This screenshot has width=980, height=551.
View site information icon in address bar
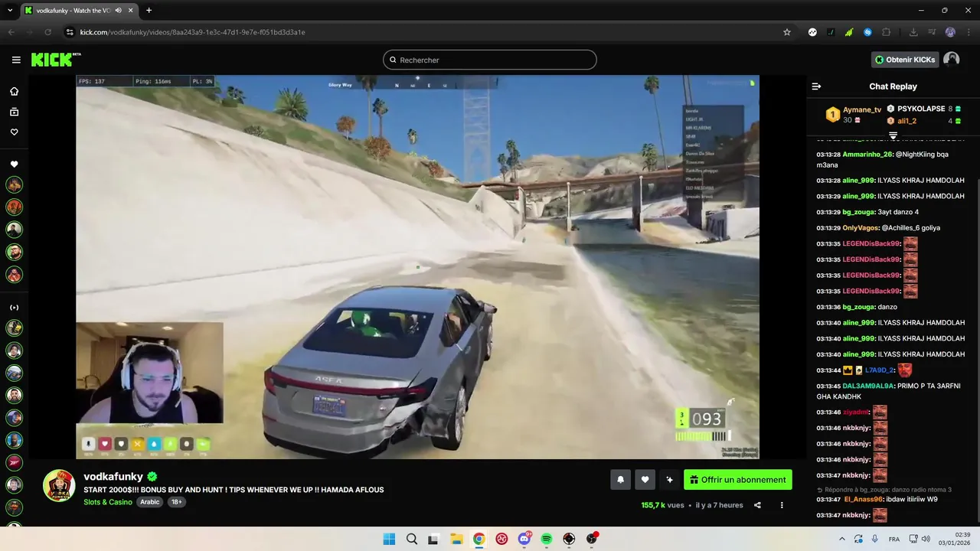(x=70, y=32)
